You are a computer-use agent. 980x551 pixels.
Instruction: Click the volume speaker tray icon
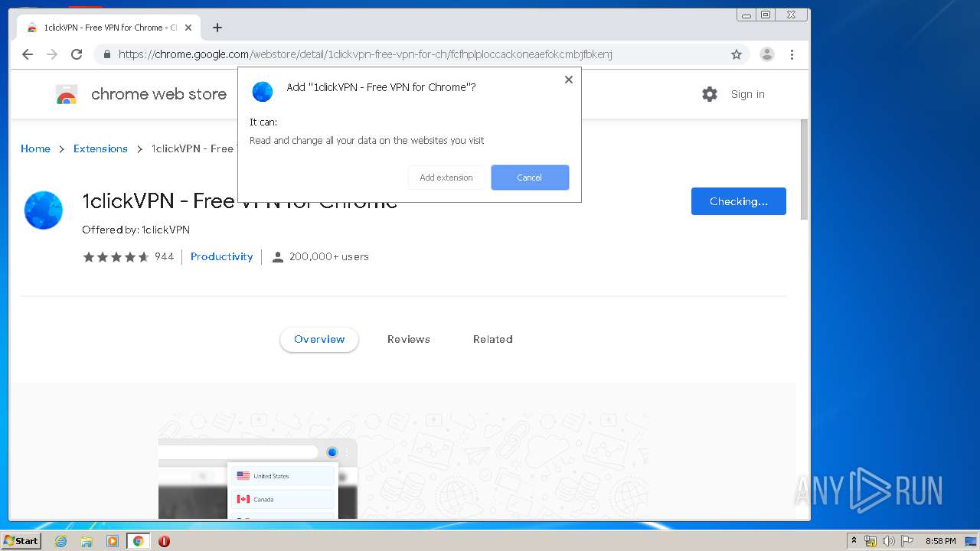pos(888,541)
